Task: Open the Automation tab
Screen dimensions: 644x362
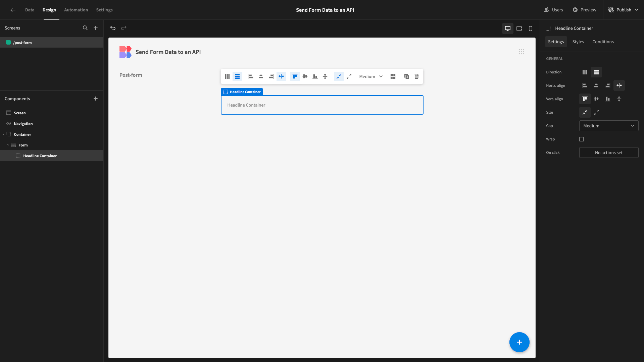Action: (76, 10)
